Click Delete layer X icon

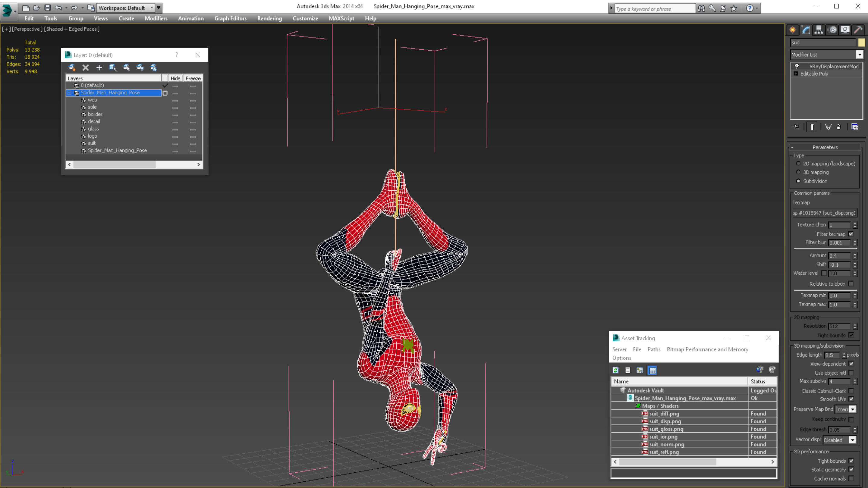pyautogui.click(x=86, y=68)
